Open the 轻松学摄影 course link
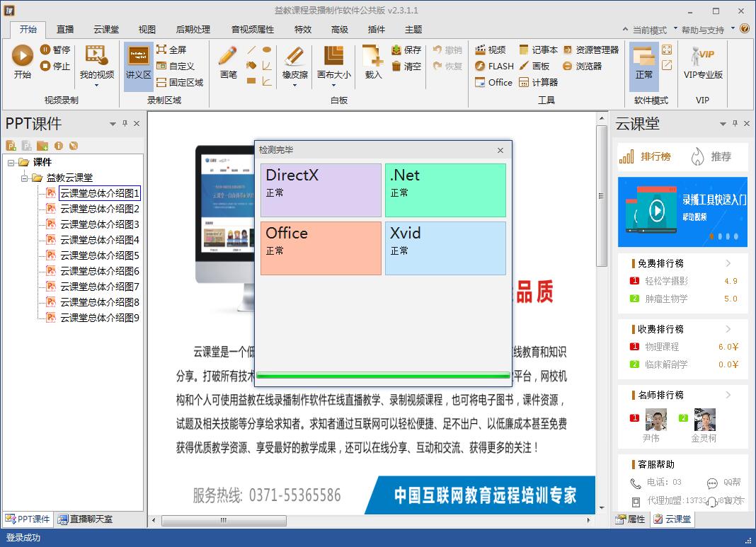Screen dimensions: 756x547 click(666, 281)
